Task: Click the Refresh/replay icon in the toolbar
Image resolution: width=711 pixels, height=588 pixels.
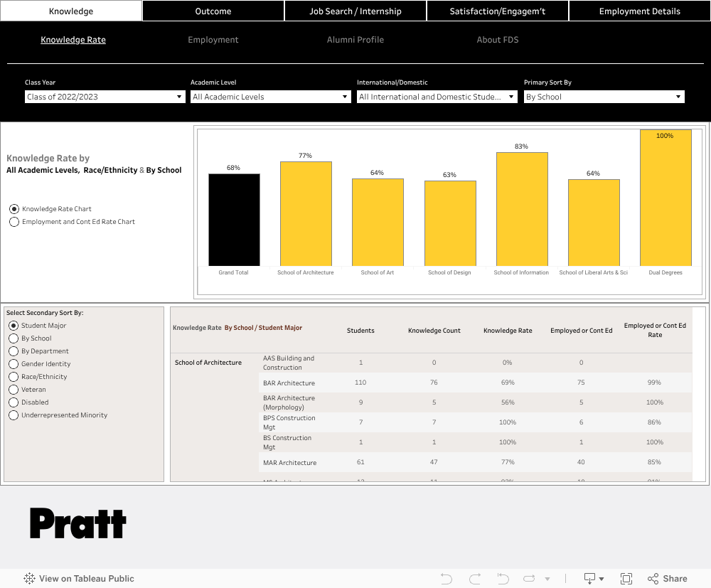Action: point(530,579)
